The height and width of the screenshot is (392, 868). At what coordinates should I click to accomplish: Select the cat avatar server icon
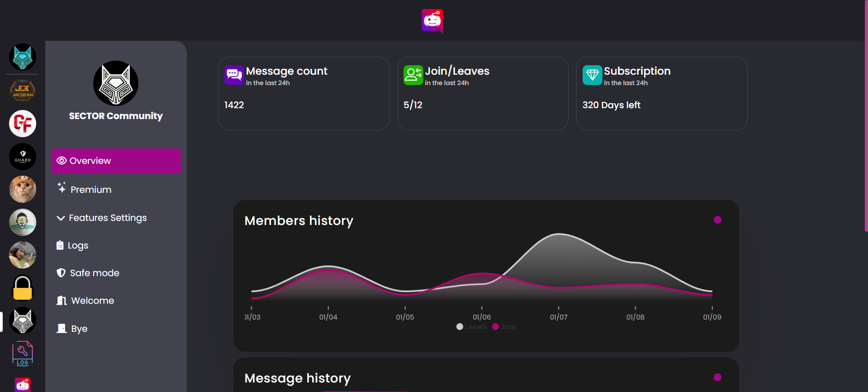[x=23, y=189]
